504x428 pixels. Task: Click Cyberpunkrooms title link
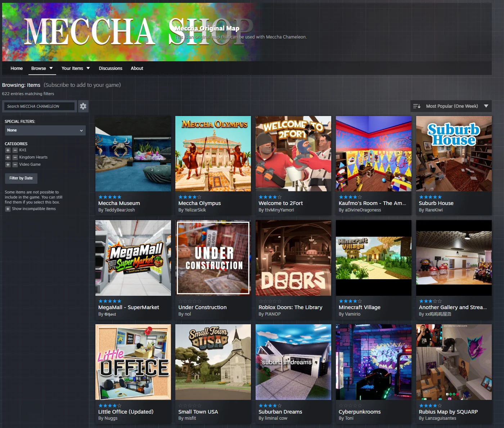[x=360, y=412]
